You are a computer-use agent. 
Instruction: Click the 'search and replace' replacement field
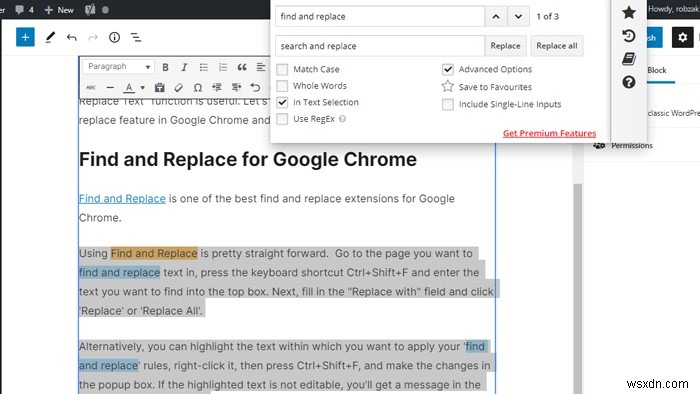pyautogui.click(x=379, y=46)
